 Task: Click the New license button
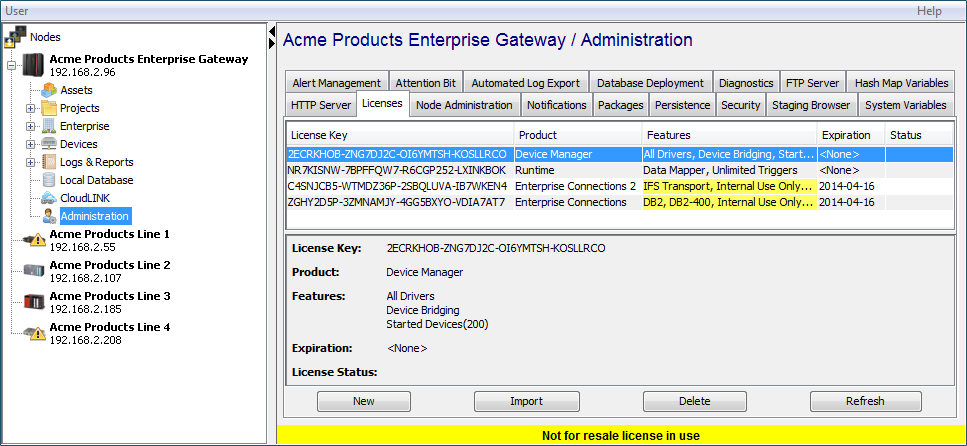pos(364,401)
